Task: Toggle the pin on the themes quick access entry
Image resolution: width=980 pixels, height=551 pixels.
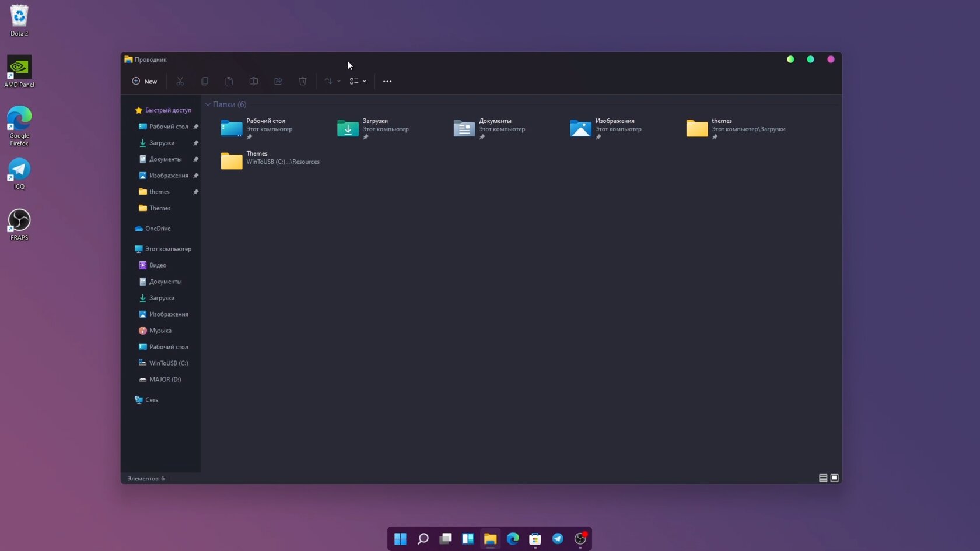Action: click(x=196, y=192)
